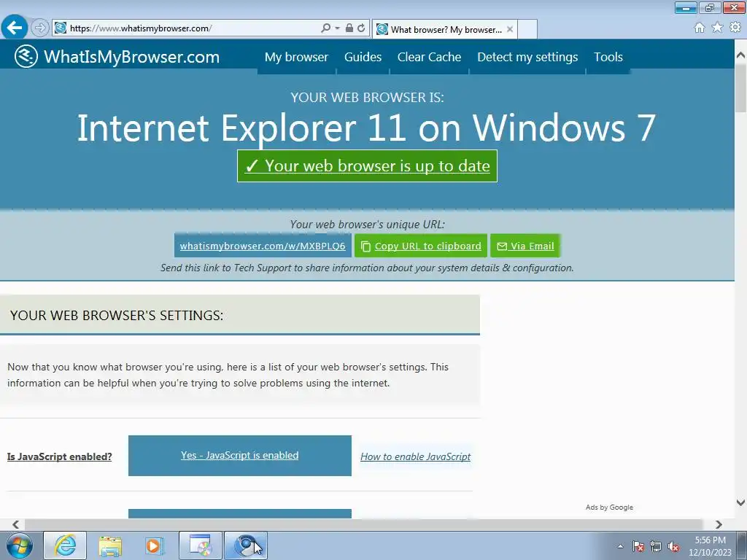Screen dimensions: 747x560
Task: Click the horizontal scrollbar right arrow
Action: click(x=719, y=524)
